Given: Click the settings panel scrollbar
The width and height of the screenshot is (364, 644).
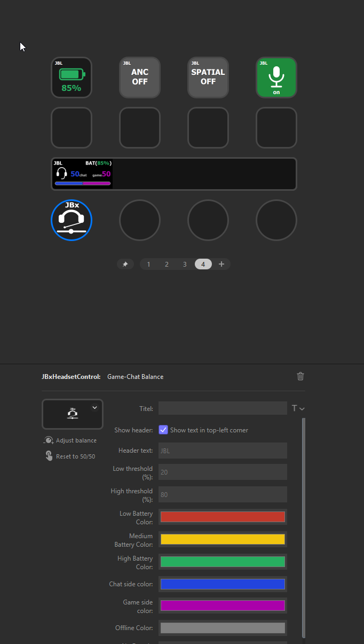Looking at the screenshot, I should [304, 527].
